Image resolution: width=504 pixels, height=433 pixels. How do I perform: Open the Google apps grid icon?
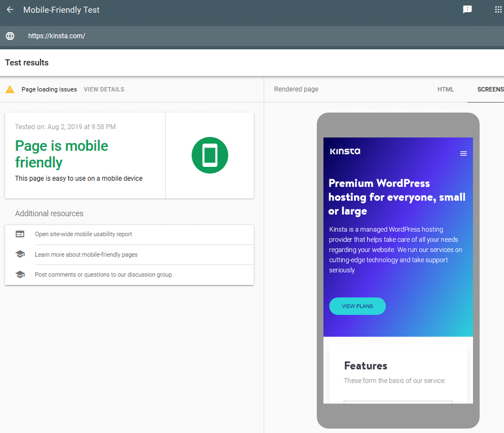coord(497,9)
